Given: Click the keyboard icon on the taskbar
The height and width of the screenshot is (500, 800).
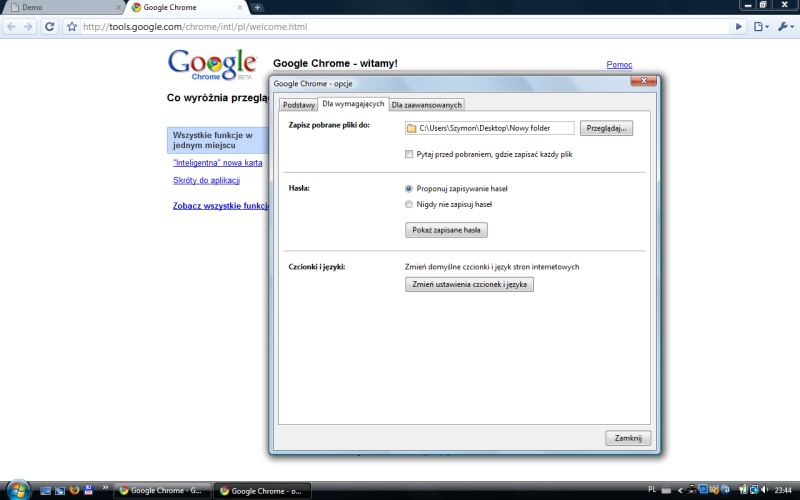Looking at the screenshot, I should (x=666, y=490).
